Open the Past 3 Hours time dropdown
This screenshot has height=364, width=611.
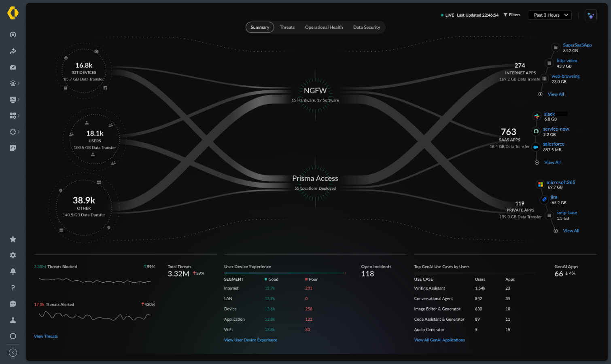(x=549, y=15)
